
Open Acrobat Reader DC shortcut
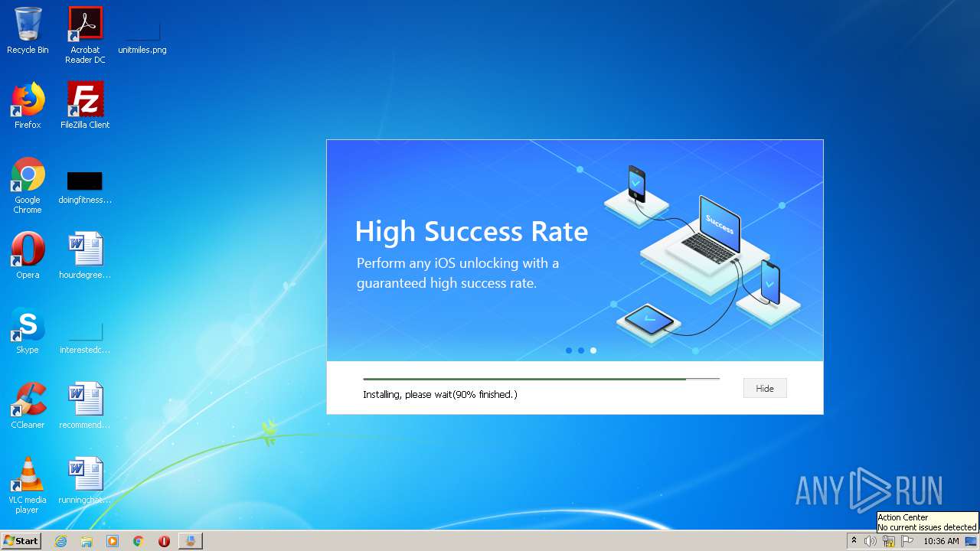pos(85,35)
